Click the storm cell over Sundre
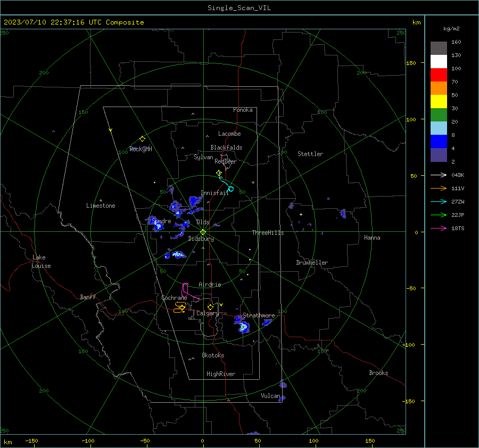The width and height of the screenshot is (479, 448). coord(156,224)
